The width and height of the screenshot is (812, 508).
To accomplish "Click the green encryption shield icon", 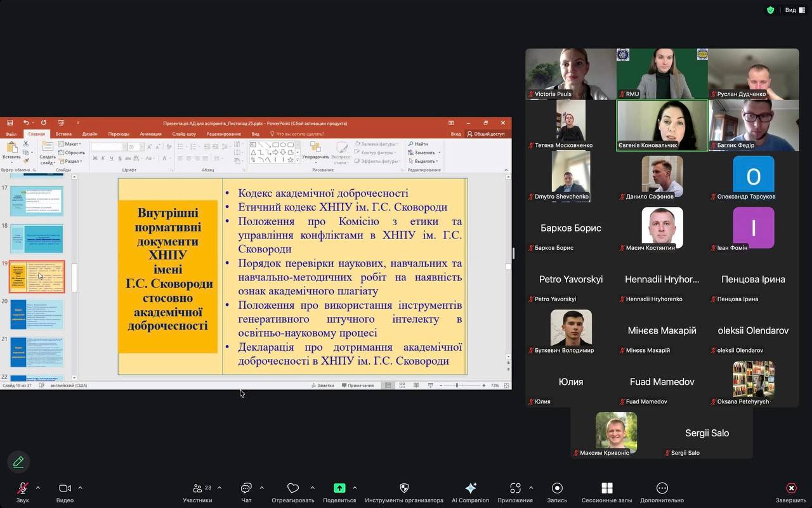I will (x=770, y=10).
